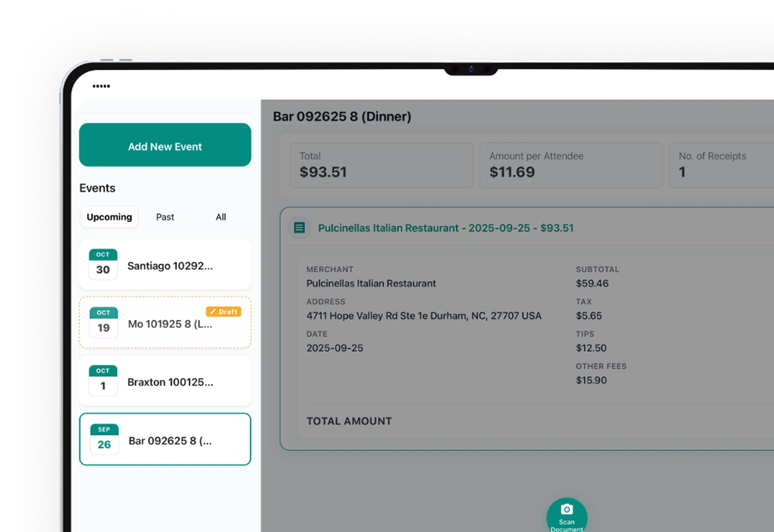774x532 pixels.
Task: Click the orange Draft badge
Action: click(x=223, y=312)
